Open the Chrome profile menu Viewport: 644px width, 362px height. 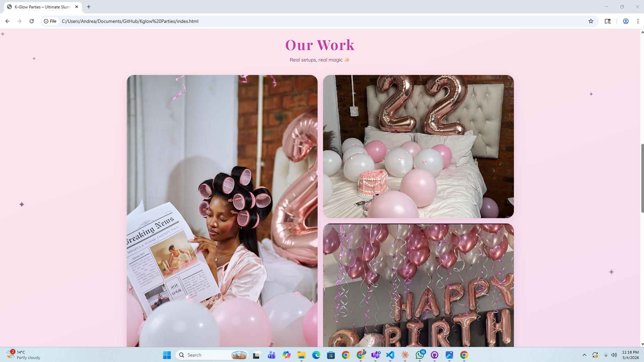click(626, 21)
